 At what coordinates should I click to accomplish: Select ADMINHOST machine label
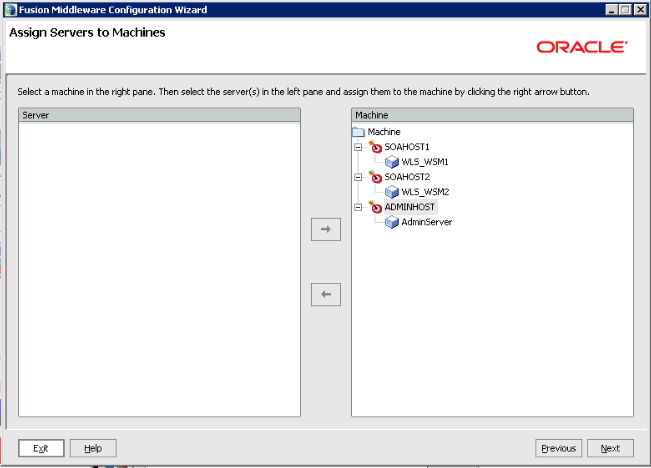pos(410,207)
